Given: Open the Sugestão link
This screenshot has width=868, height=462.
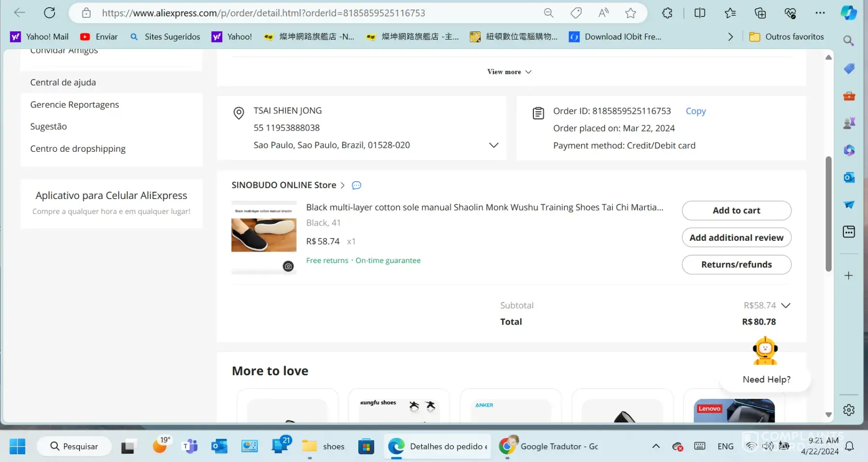Looking at the screenshot, I should point(48,127).
